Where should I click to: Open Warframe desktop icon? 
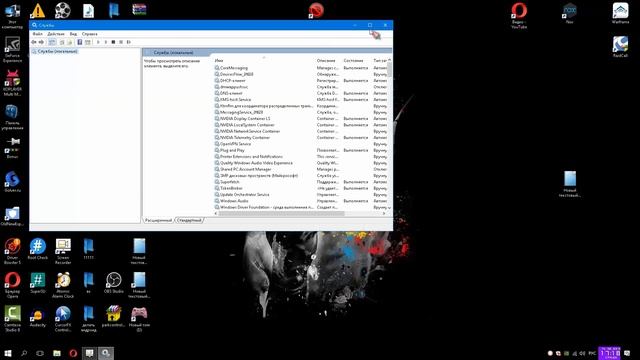coord(620,13)
